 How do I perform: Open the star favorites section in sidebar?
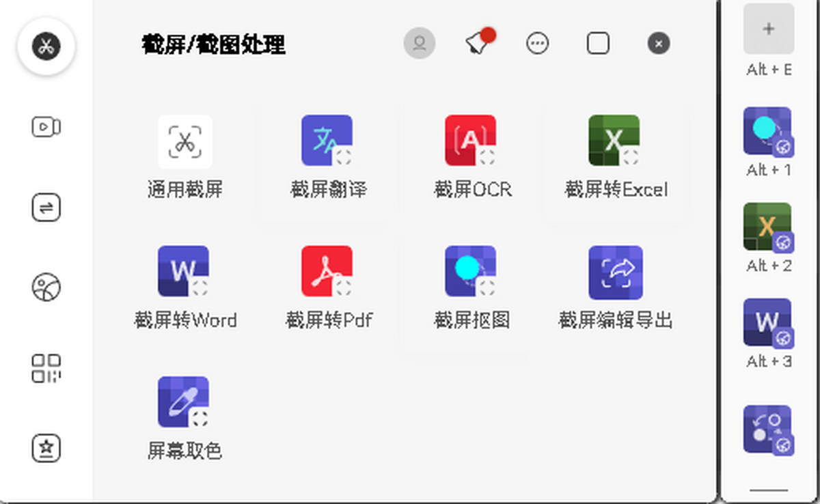pyautogui.click(x=46, y=448)
